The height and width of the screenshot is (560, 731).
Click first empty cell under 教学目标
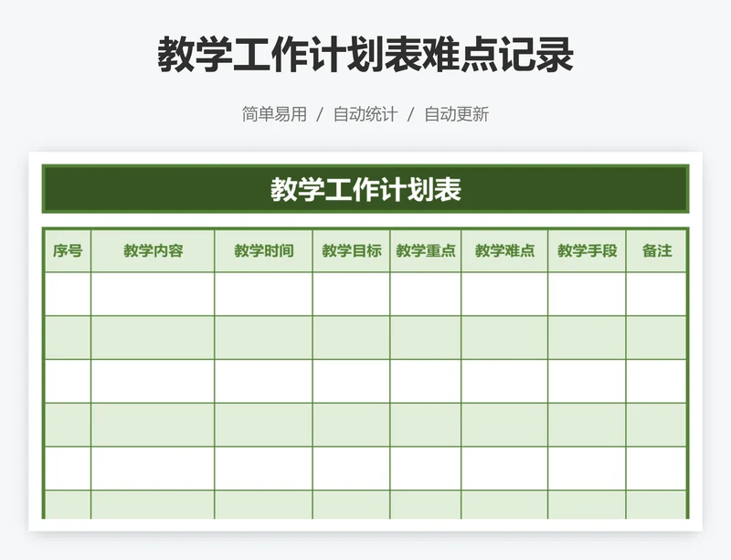point(352,294)
